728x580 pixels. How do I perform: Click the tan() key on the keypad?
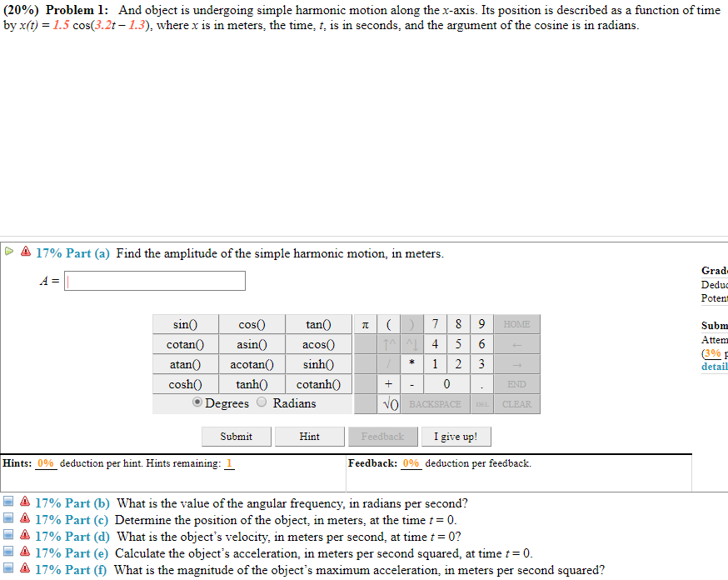coord(318,323)
